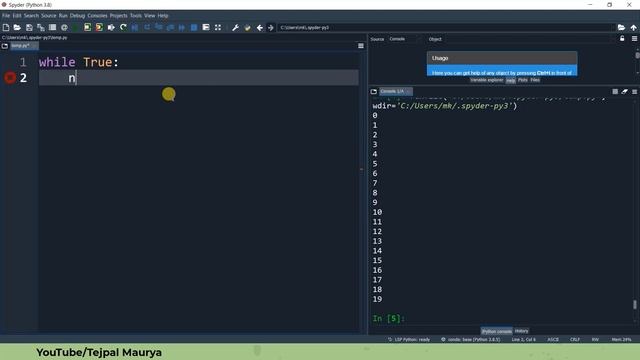Viewport: 640px width, 360px height.
Task: Click the Mem usage status indicator
Action: 621,340
